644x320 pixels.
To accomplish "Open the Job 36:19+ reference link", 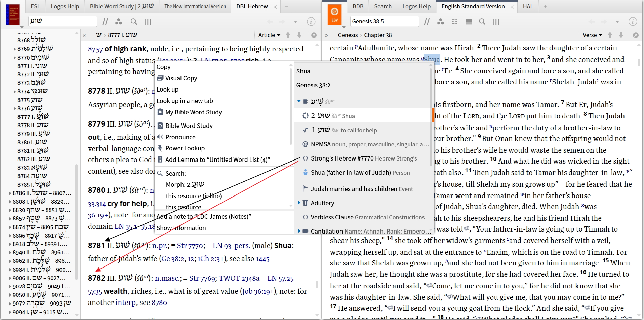I will click(x=258, y=291).
